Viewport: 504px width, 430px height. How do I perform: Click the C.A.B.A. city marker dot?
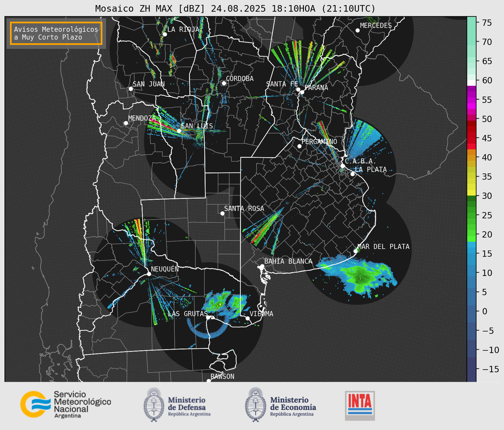343,166
